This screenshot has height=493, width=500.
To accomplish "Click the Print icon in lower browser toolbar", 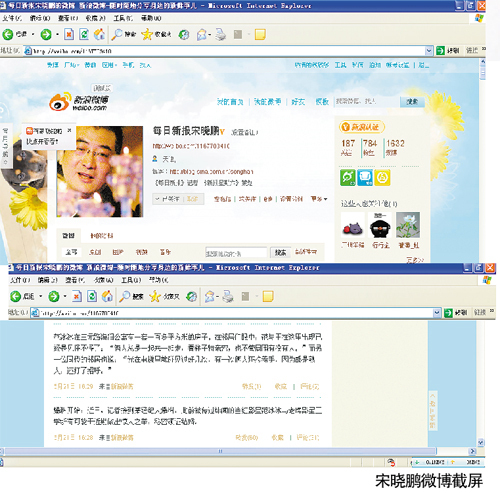I will (x=228, y=296).
